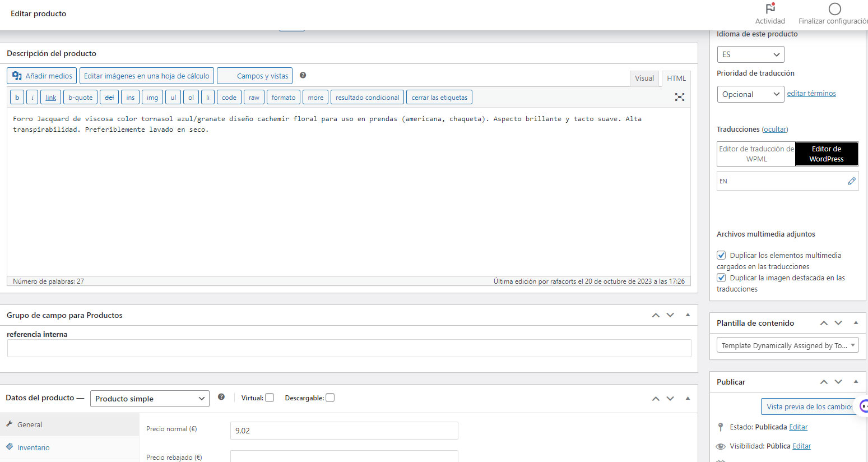Toggle the Descargable checkbox
The height and width of the screenshot is (462, 868).
[x=330, y=398]
